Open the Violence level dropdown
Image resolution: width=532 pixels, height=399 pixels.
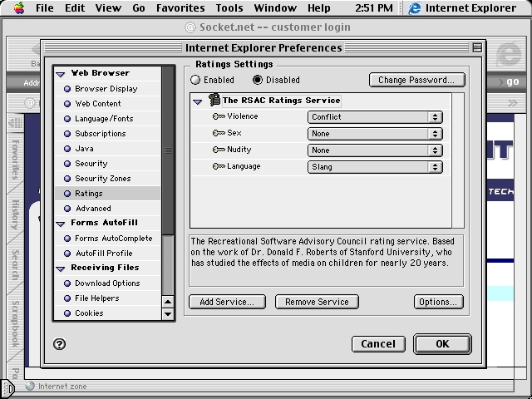375,117
